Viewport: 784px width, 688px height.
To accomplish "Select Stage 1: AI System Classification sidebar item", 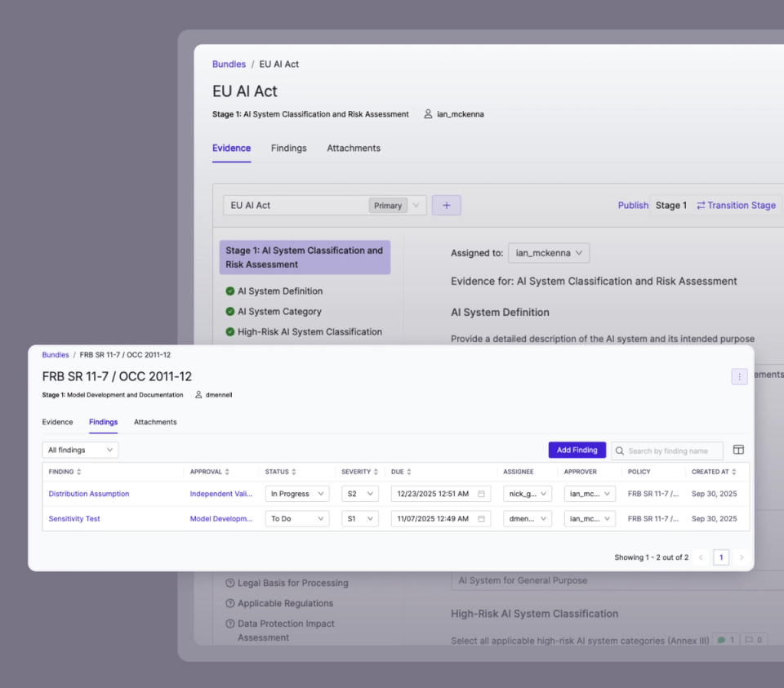I will [x=305, y=257].
